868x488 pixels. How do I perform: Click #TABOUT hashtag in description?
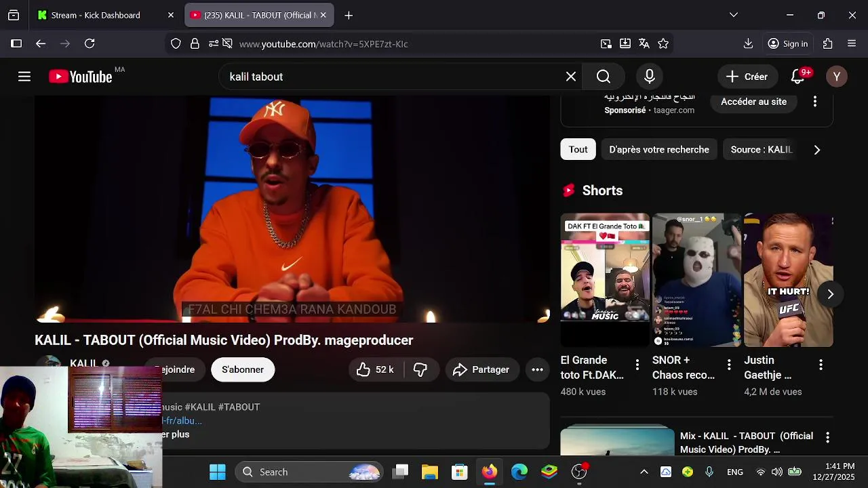point(239,407)
